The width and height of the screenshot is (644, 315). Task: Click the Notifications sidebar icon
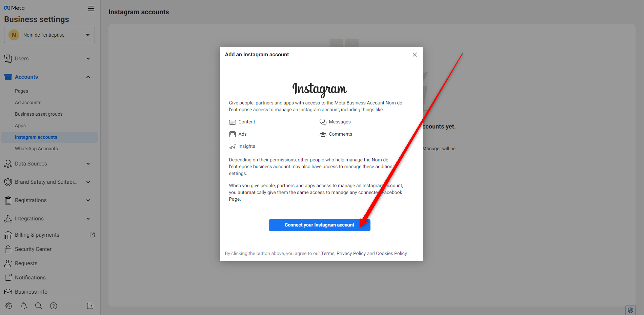(8, 278)
